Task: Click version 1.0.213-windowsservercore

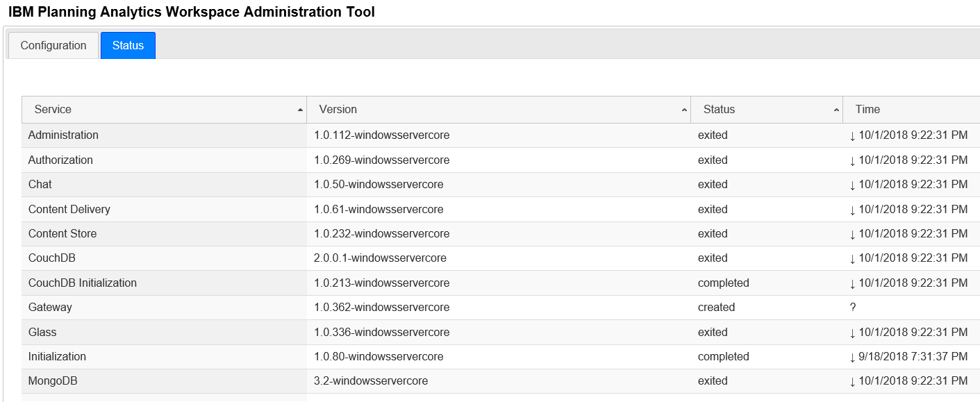Action: (381, 283)
